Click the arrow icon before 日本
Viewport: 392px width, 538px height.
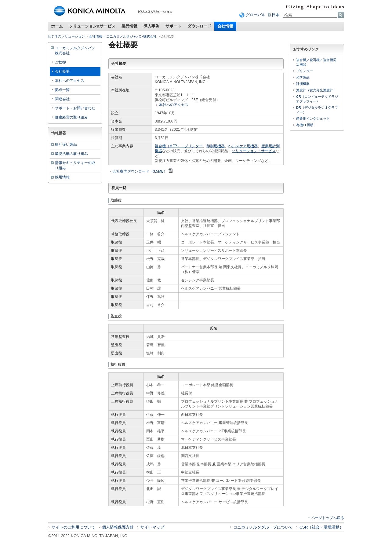pyautogui.click(x=269, y=15)
